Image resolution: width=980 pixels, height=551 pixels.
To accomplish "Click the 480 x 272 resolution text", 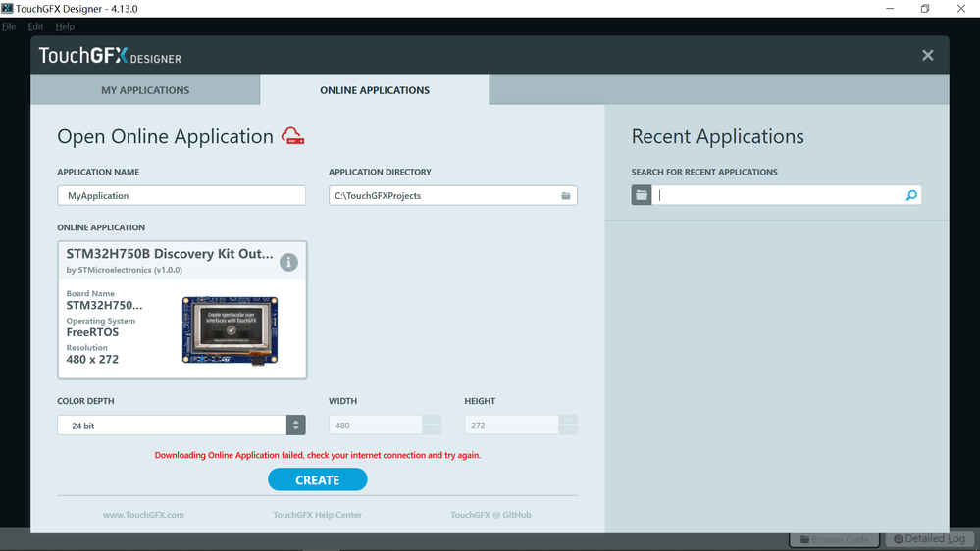I will click(x=92, y=359).
